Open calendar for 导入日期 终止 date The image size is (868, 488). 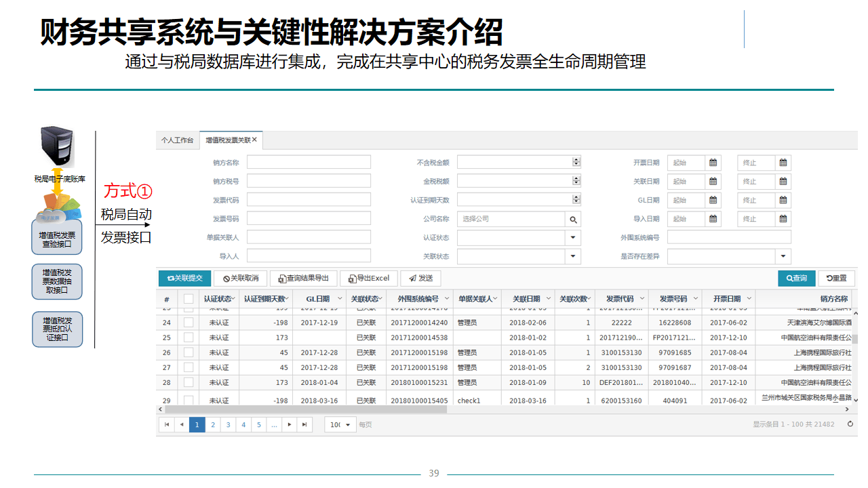tap(783, 219)
